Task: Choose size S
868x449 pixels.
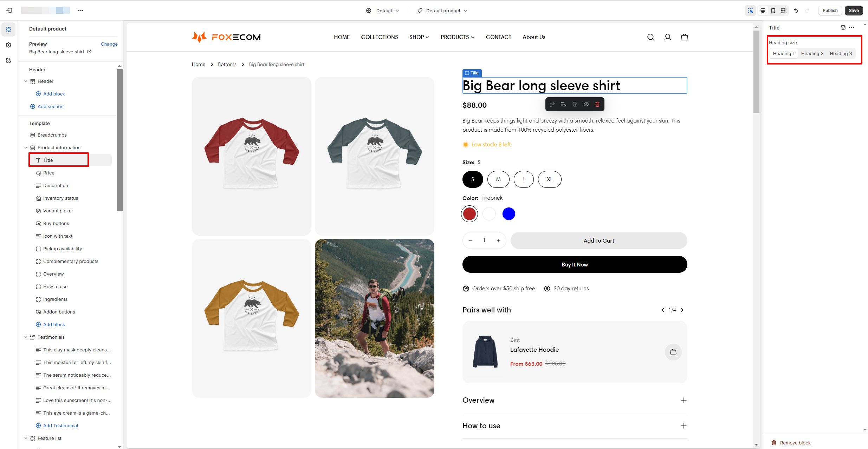Action: point(473,179)
